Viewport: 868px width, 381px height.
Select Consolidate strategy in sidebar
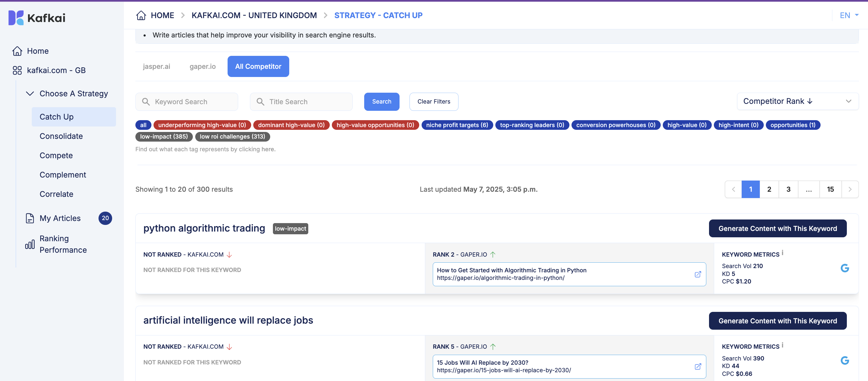tap(61, 136)
